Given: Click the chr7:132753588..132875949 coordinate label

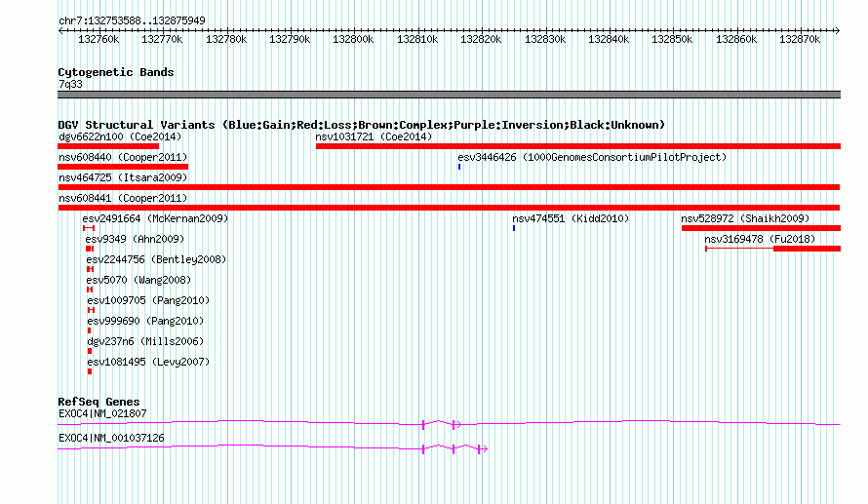Looking at the screenshot, I should [132, 20].
